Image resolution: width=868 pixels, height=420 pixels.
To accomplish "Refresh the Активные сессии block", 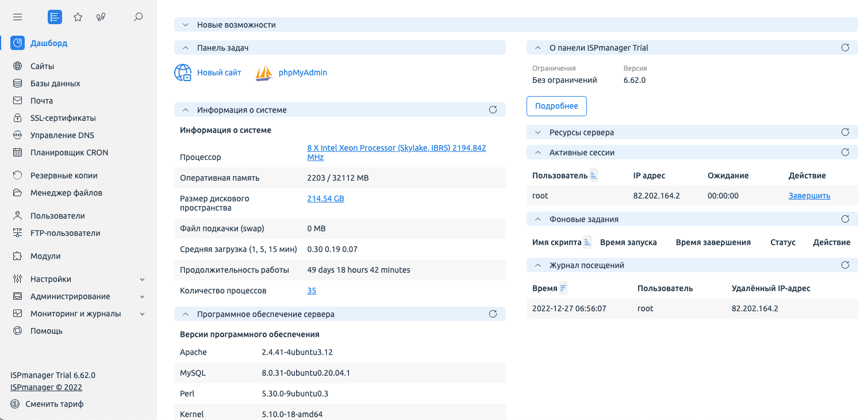I will (x=845, y=152).
